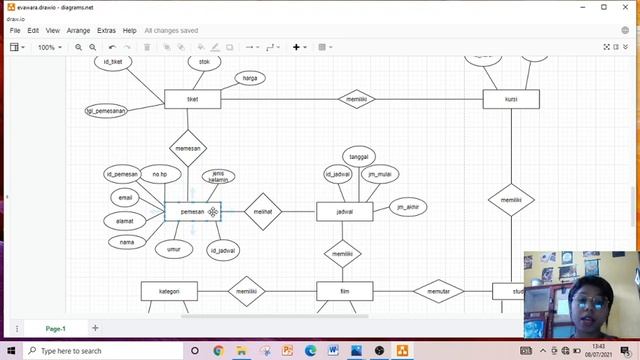Screen dimensions: 640x360
Task: Select the harga attribute ellipse
Action: click(x=250, y=78)
